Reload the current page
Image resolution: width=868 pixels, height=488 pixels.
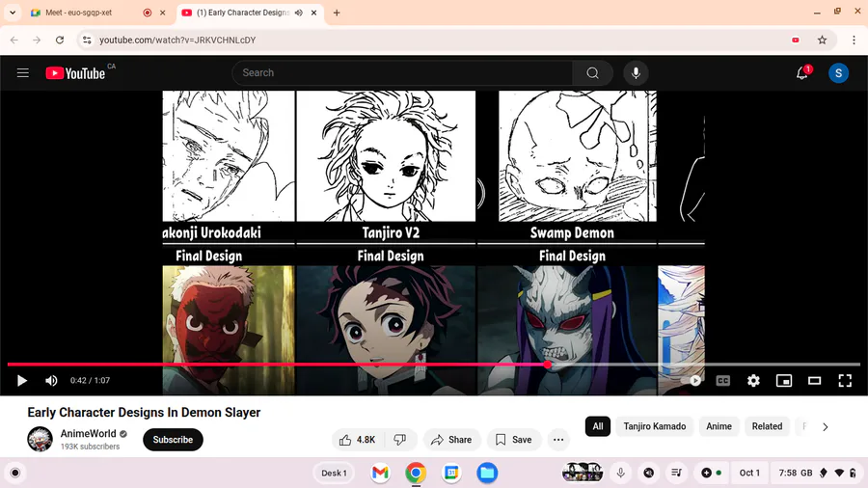click(60, 40)
